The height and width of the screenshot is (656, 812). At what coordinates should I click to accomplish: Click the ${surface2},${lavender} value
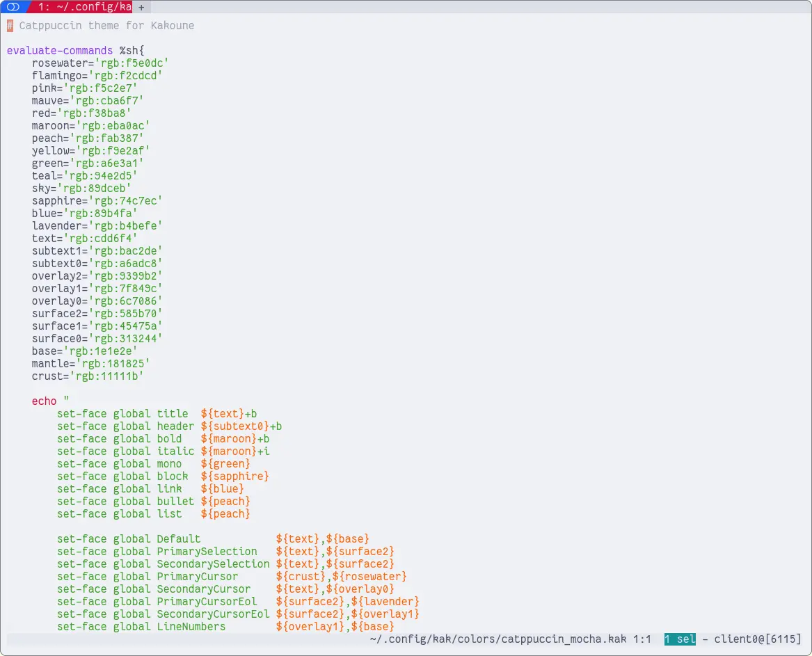coord(348,602)
